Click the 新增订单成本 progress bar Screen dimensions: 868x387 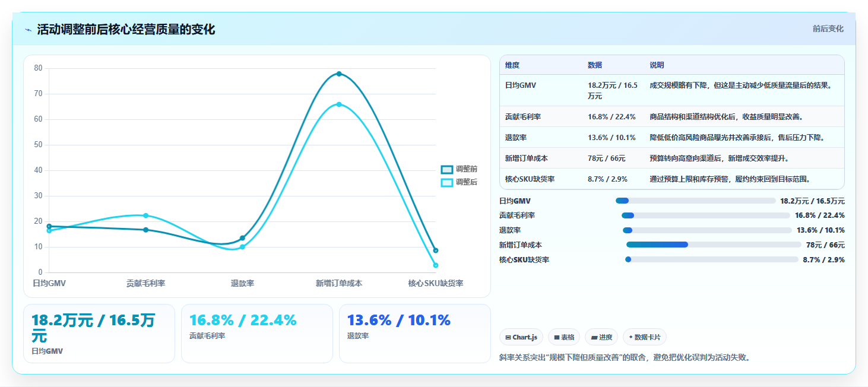pyautogui.click(x=714, y=245)
